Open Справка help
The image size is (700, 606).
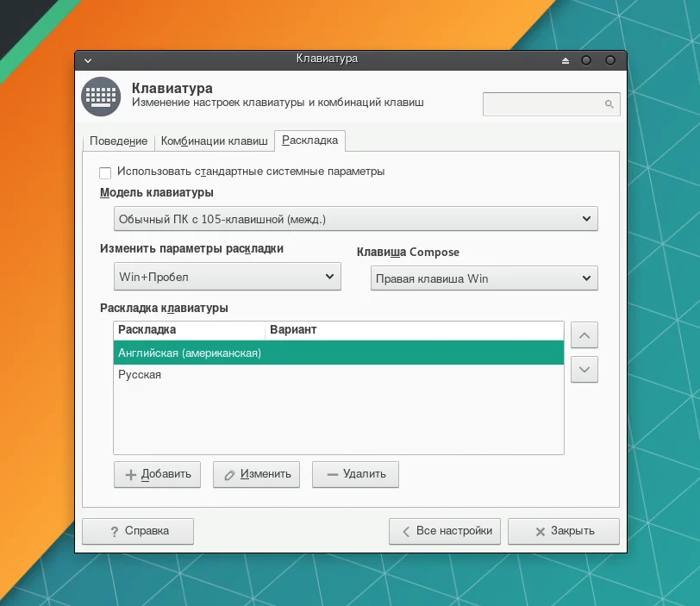(138, 531)
